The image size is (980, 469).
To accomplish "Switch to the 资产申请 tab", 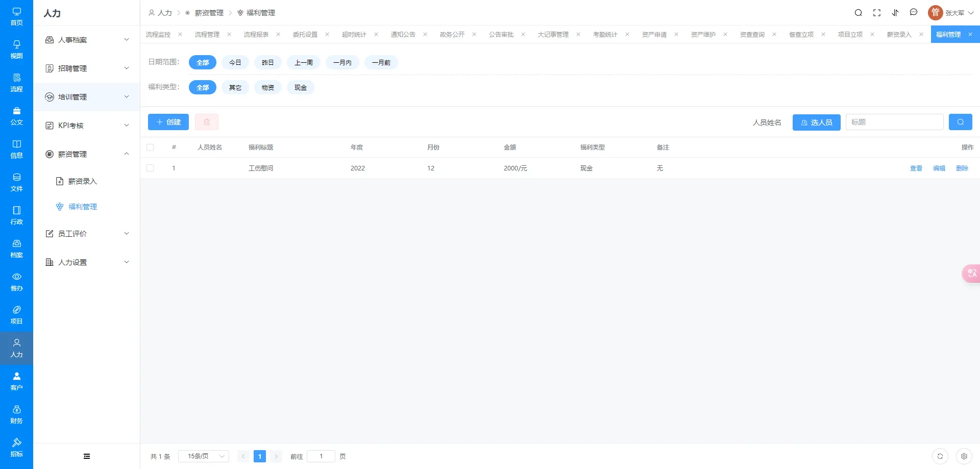I will coord(654,35).
